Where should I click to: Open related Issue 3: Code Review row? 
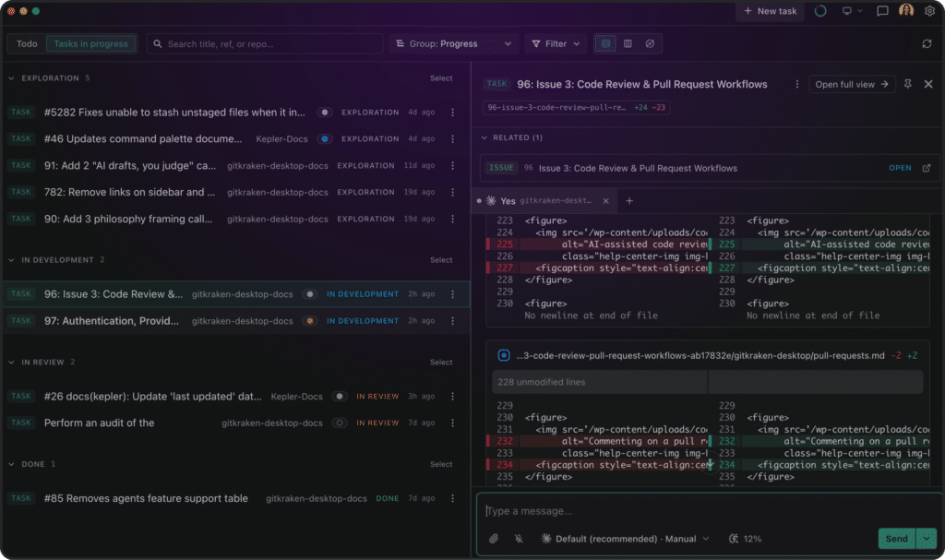[708, 168]
